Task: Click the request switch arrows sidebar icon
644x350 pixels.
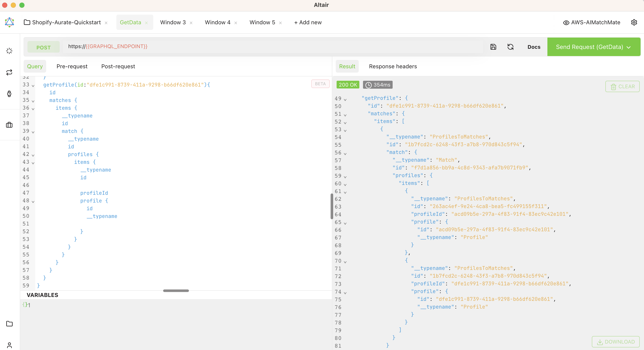Action: coord(9,73)
